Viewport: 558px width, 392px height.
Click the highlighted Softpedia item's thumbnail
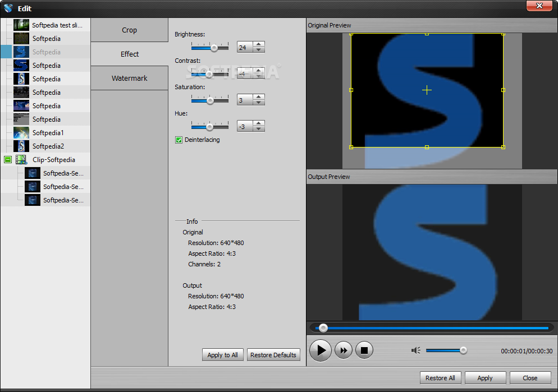click(x=21, y=52)
